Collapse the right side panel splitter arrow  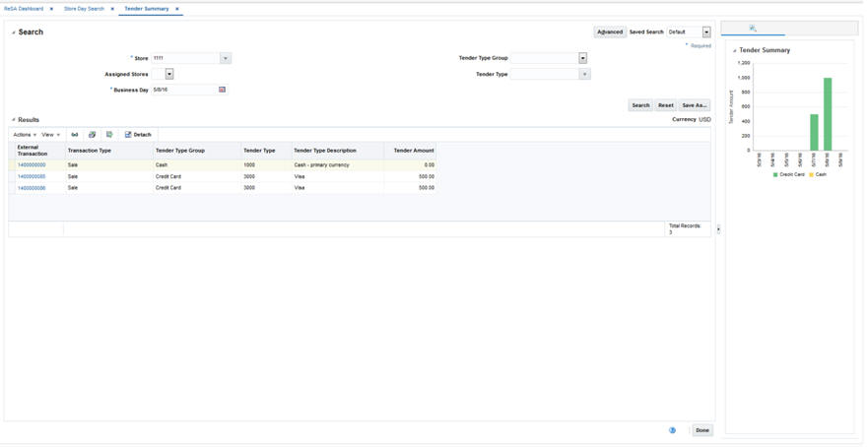(718, 228)
